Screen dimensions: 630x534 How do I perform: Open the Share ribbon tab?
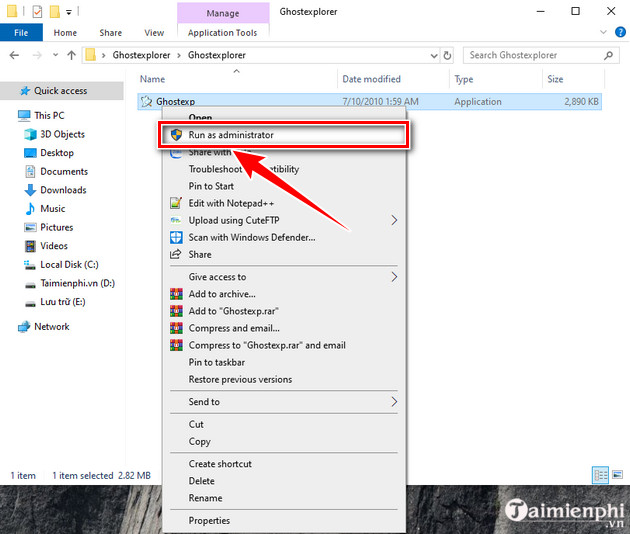point(110,33)
